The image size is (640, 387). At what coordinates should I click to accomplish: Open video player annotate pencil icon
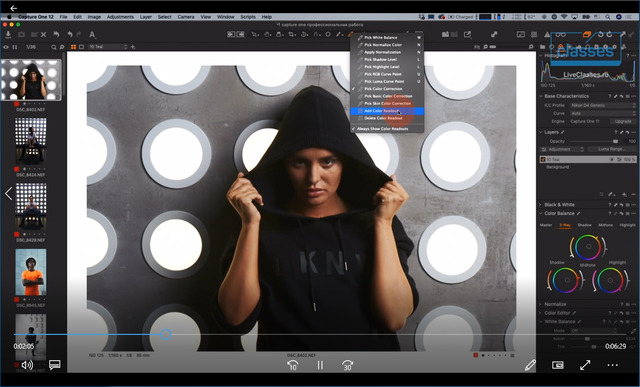[x=530, y=365]
